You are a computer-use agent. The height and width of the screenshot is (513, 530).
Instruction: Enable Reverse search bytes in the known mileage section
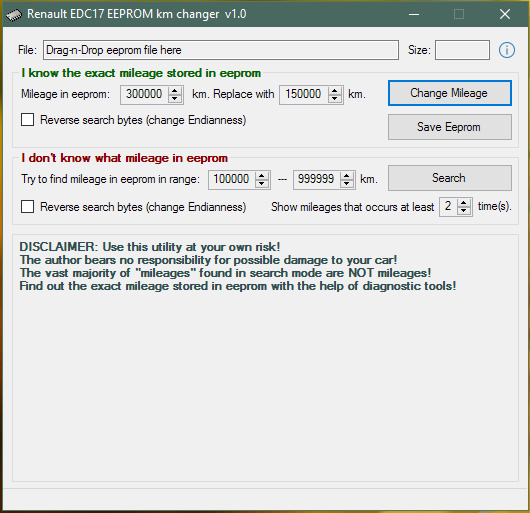[27, 120]
